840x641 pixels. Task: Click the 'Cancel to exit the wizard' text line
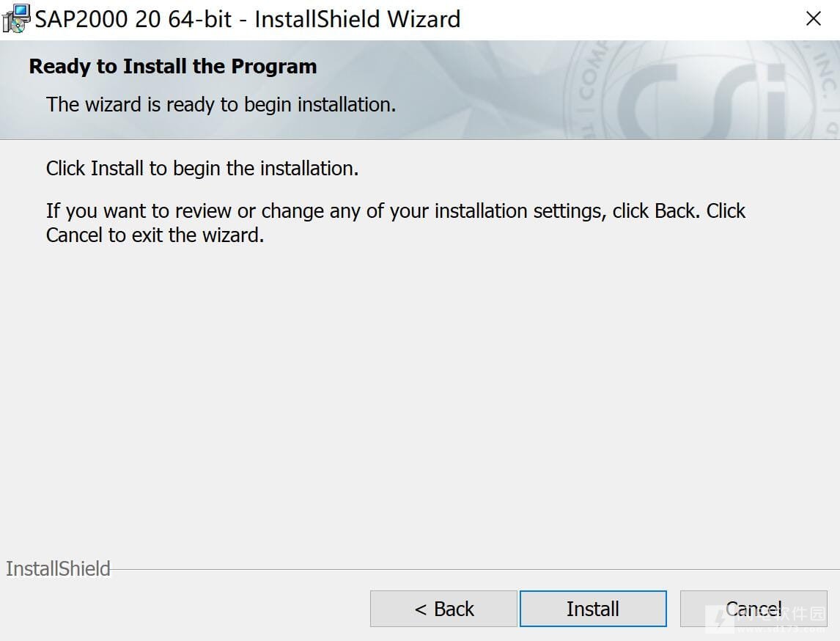155,235
